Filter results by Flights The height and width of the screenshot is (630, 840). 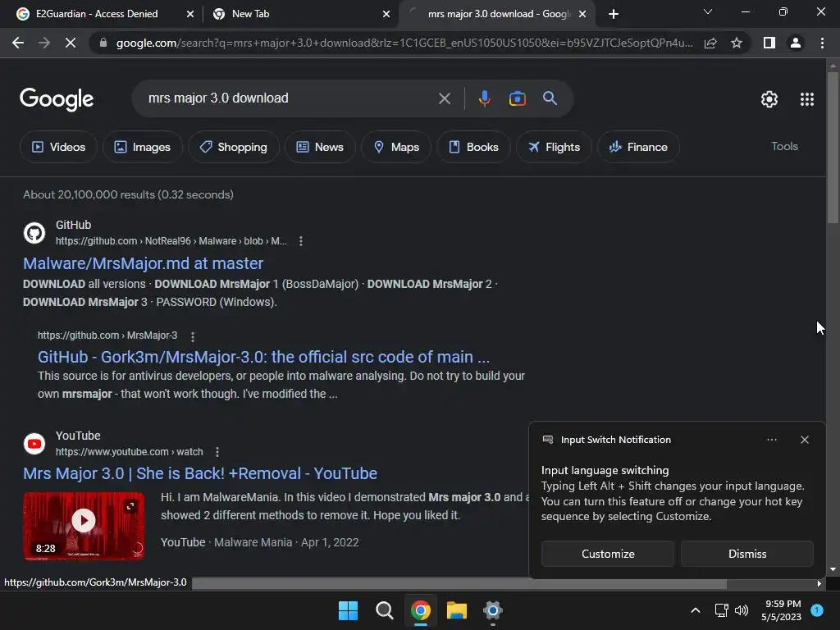pos(554,147)
